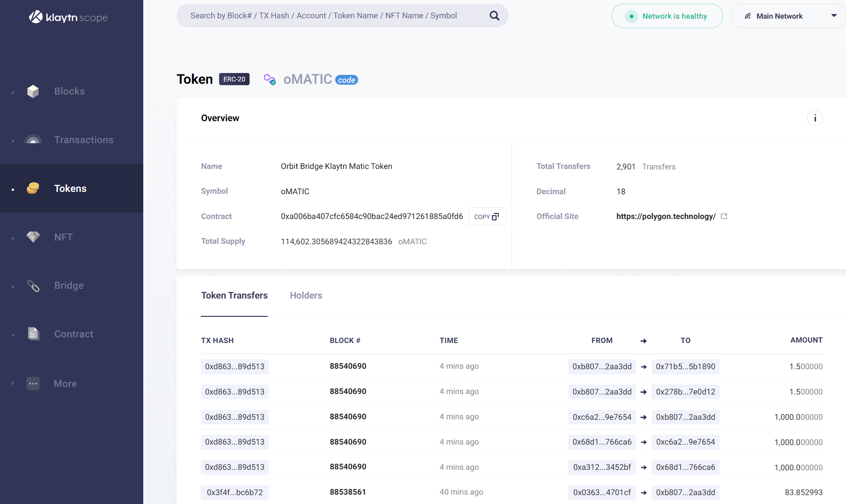The image size is (846, 504).
Task: Select the Token Transfers tab
Action: [234, 295]
